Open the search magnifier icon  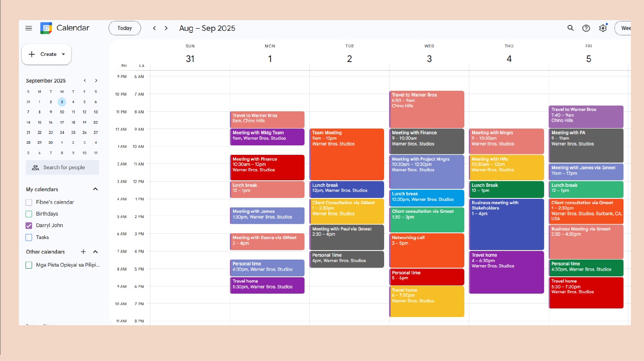570,28
